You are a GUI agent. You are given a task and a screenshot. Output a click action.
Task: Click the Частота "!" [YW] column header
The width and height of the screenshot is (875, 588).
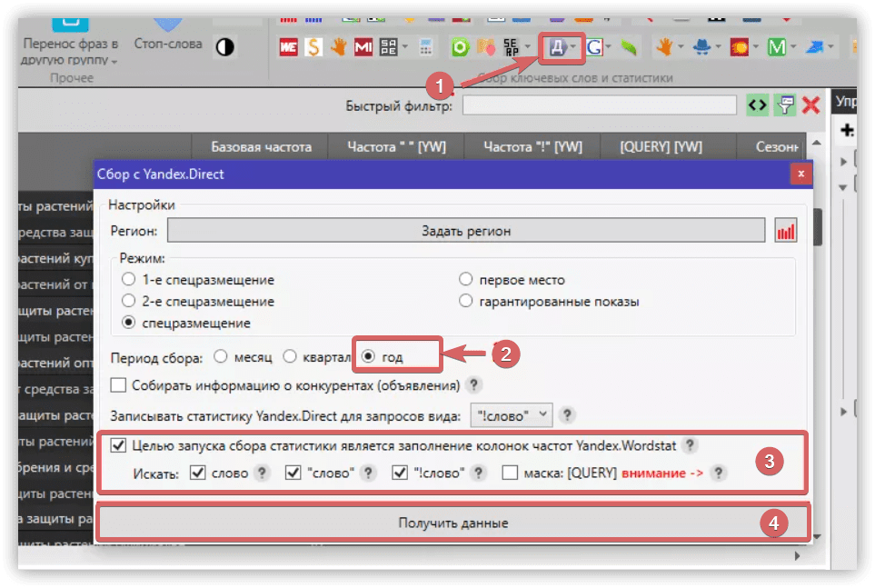532,147
